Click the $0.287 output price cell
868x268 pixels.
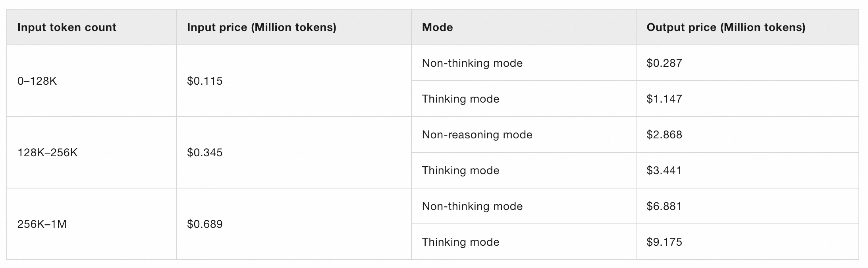(664, 63)
